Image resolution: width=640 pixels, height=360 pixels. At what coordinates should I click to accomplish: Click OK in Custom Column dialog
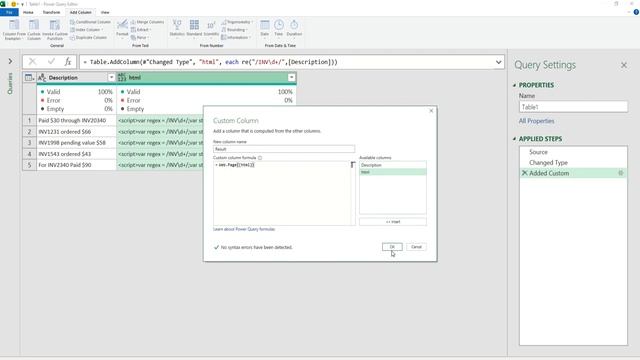pos(392,247)
